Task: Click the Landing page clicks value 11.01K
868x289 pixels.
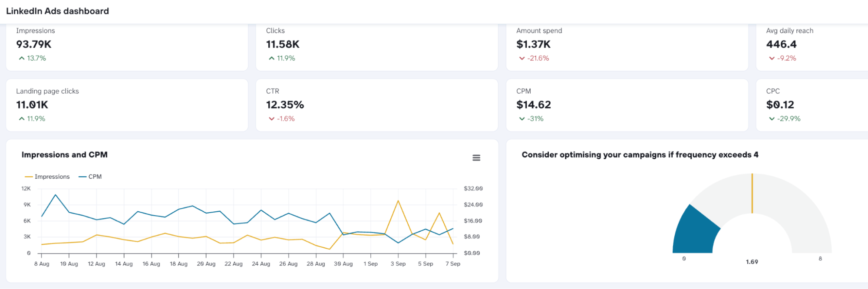Action: [x=32, y=105]
